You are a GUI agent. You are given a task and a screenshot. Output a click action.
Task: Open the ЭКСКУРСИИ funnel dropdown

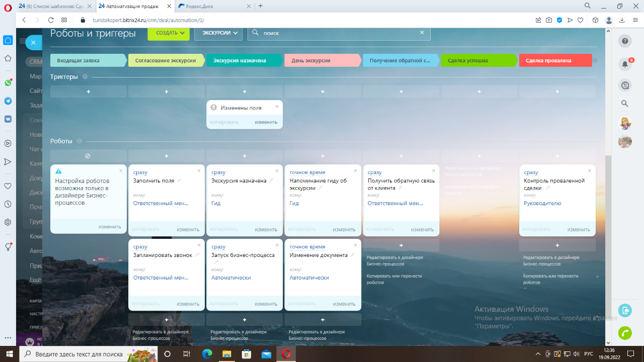pos(218,33)
